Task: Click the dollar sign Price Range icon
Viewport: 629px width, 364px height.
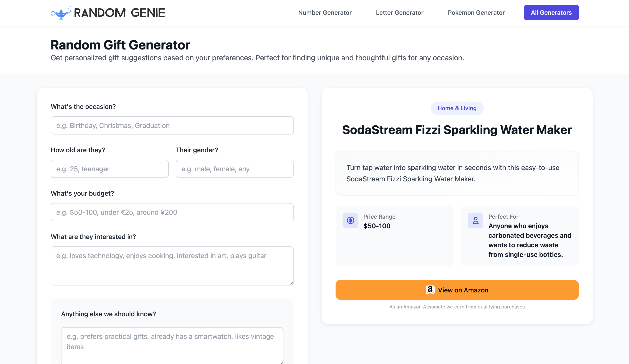Action: pos(350,220)
